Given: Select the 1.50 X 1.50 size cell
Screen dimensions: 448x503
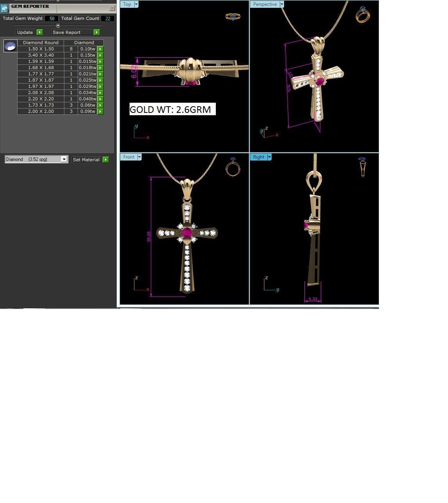Looking at the screenshot, I should pos(41,49).
